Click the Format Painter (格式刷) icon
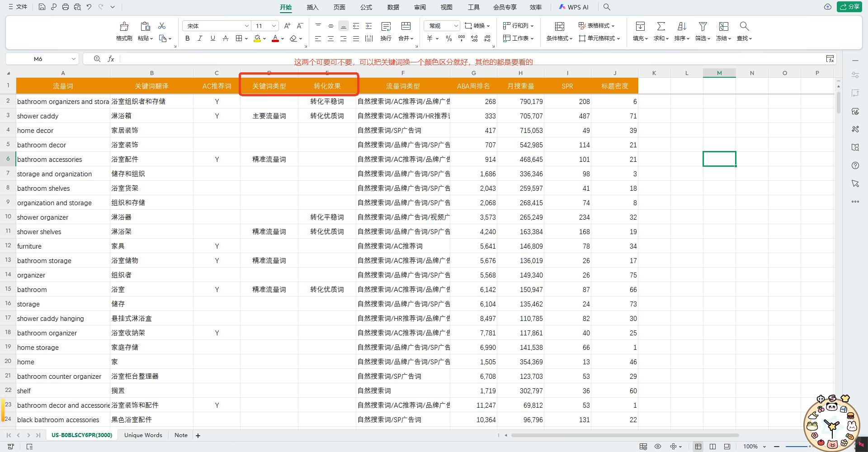 pyautogui.click(x=124, y=26)
